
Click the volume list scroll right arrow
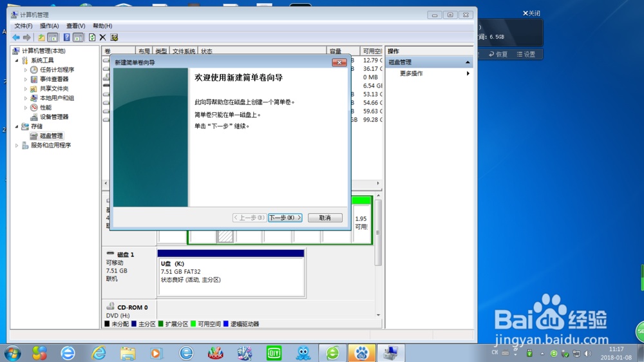click(378, 184)
